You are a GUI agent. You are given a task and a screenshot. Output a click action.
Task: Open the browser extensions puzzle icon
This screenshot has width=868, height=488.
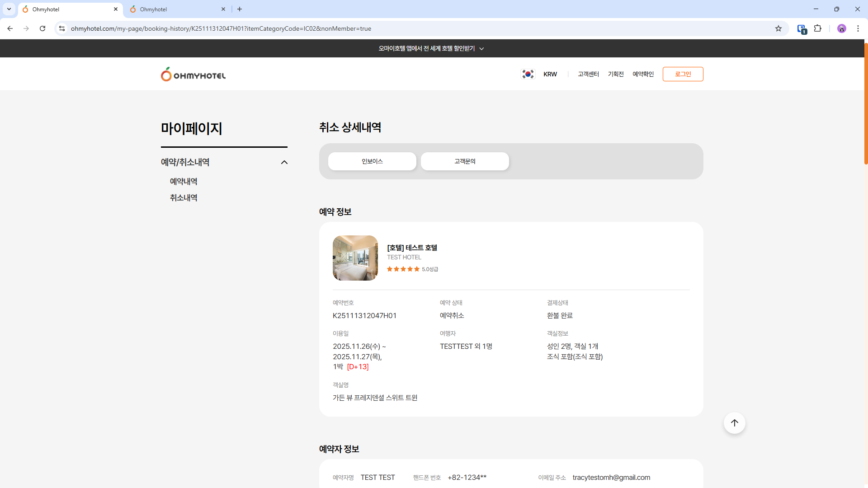click(817, 28)
